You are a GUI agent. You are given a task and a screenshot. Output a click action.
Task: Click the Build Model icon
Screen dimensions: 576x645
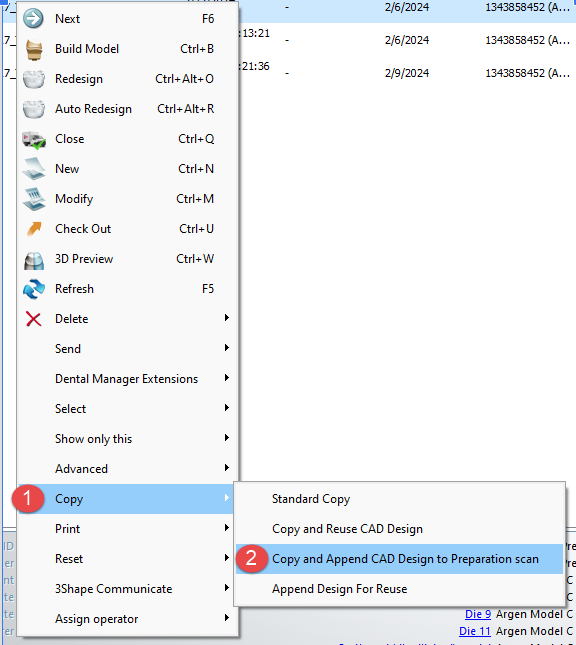point(34,49)
